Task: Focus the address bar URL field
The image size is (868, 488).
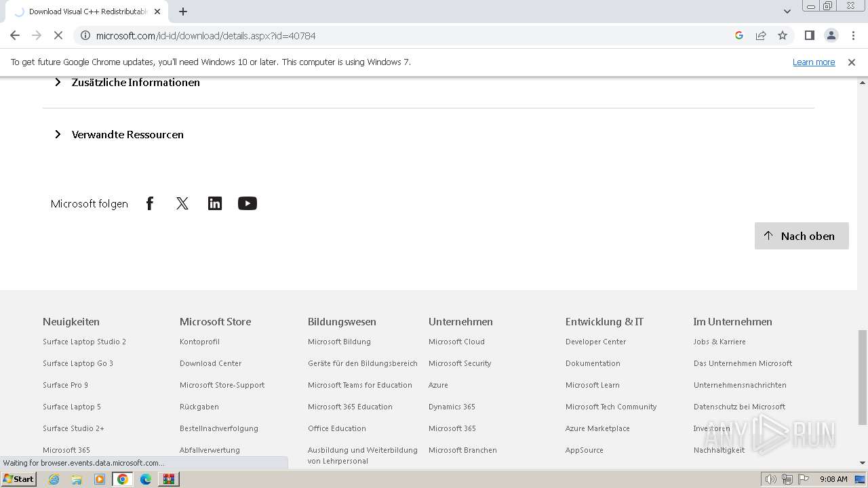Action: (407, 35)
